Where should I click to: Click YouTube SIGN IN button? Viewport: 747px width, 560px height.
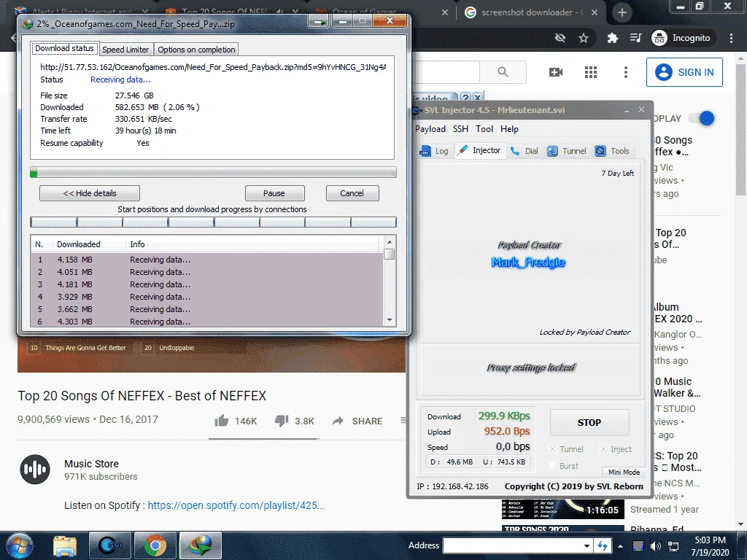pyautogui.click(x=684, y=72)
